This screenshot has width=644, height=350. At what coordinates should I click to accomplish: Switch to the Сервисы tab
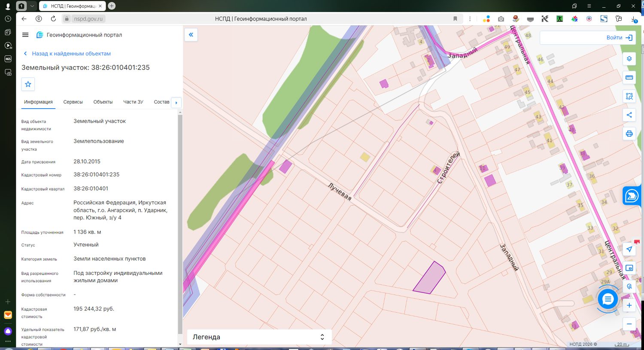click(73, 102)
